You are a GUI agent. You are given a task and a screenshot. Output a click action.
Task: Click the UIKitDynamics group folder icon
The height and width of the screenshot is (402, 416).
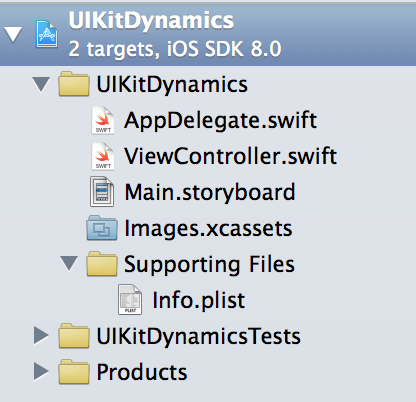pos(74,84)
